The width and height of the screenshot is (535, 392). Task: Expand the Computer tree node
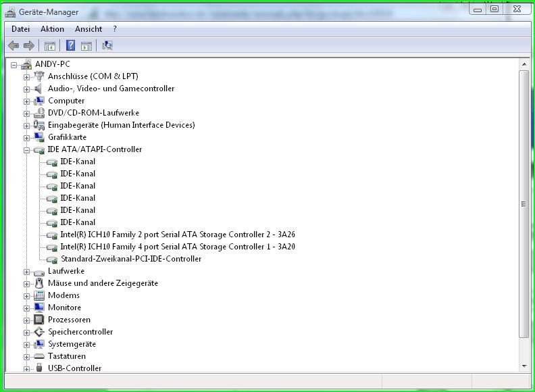click(26, 101)
